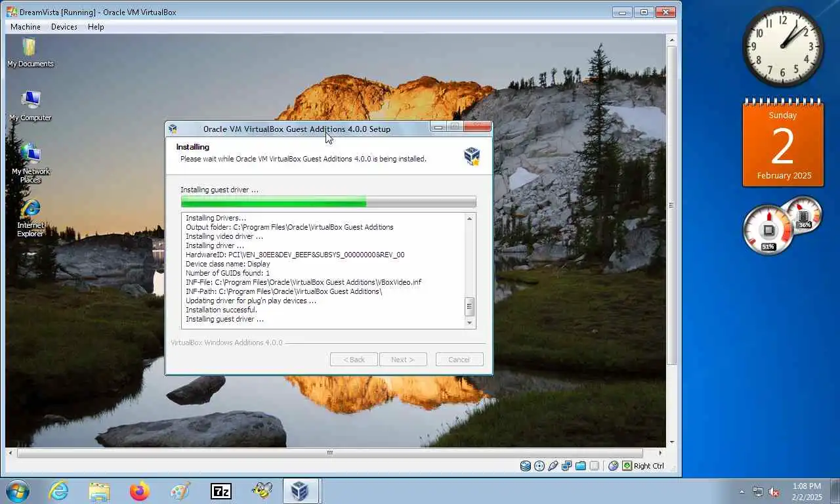Click the hard disk activity status icon

pyautogui.click(x=525, y=466)
